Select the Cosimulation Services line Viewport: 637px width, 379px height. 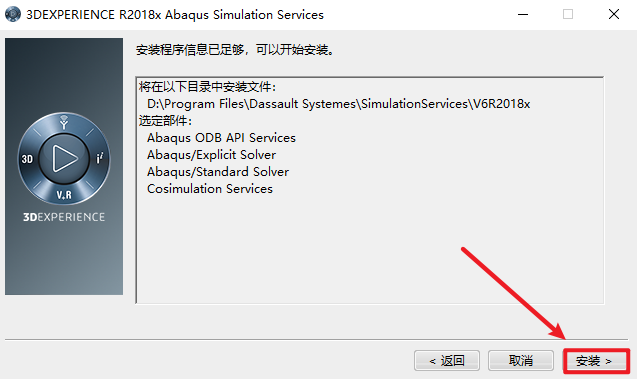pyautogui.click(x=210, y=189)
